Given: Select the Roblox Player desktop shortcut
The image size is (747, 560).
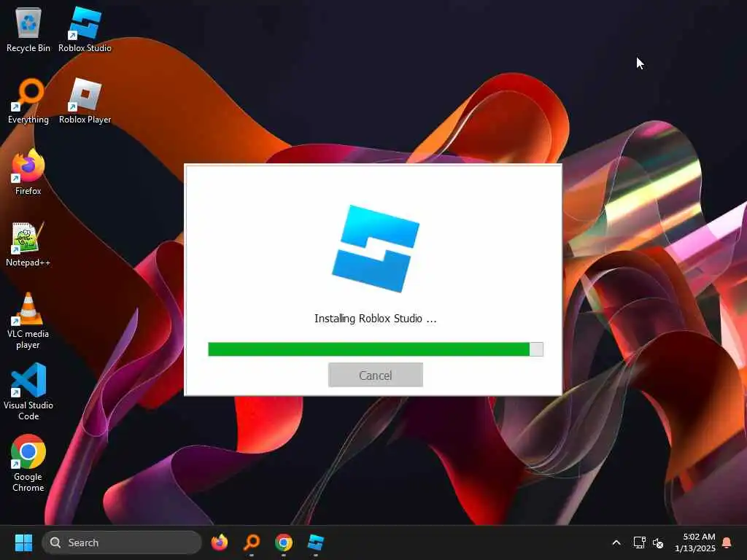Looking at the screenshot, I should (x=85, y=101).
